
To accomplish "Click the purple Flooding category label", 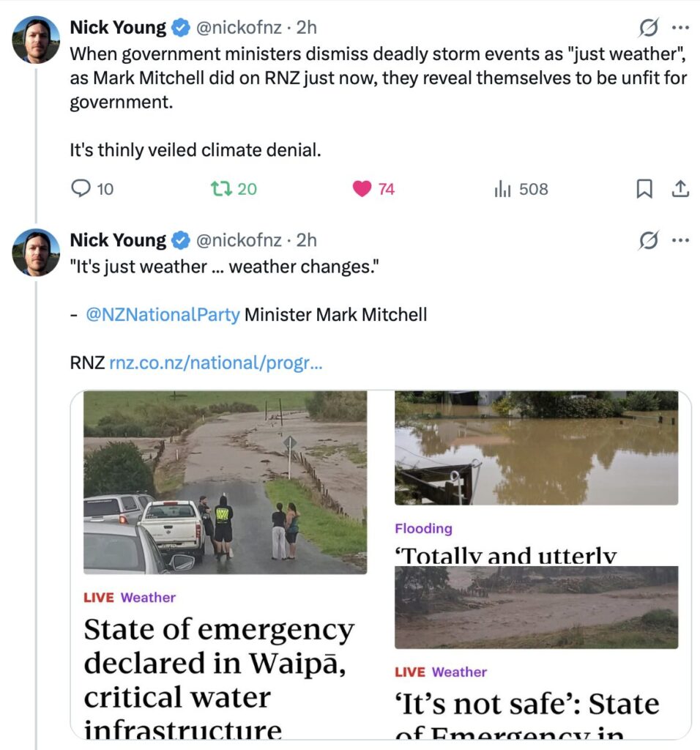I will [423, 528].
